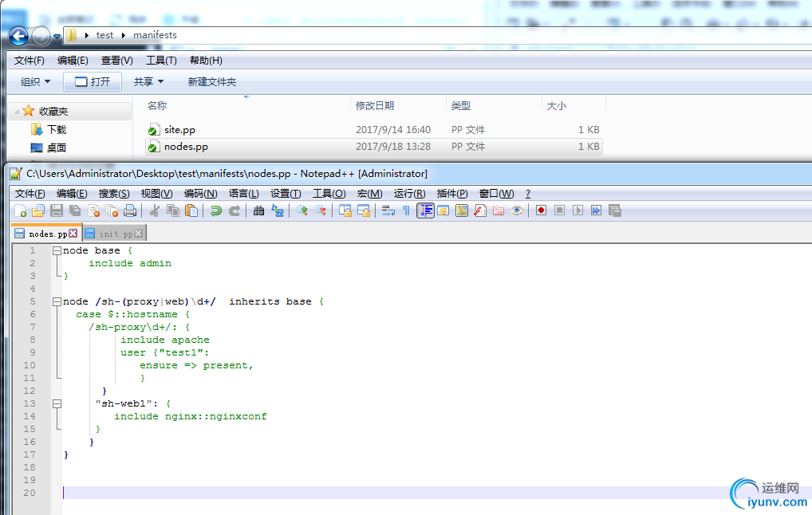Close the nodes.pp tab with its red X

pos(73,234)
